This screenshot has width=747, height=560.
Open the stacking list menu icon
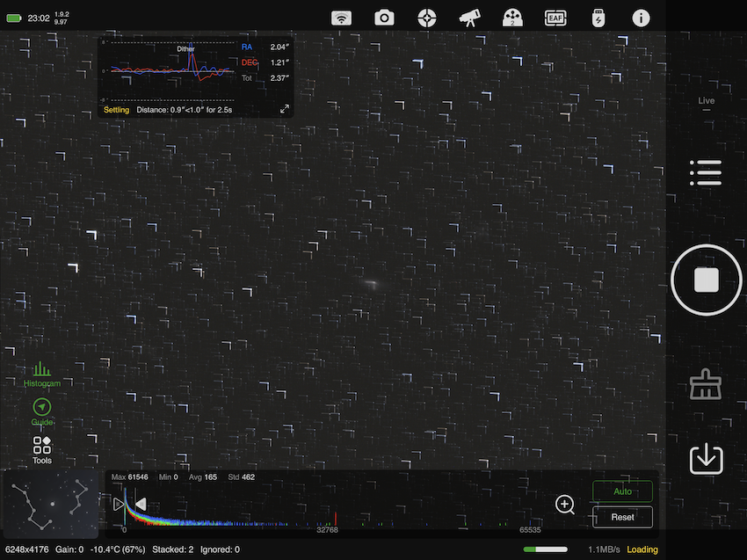click(706, 173)
